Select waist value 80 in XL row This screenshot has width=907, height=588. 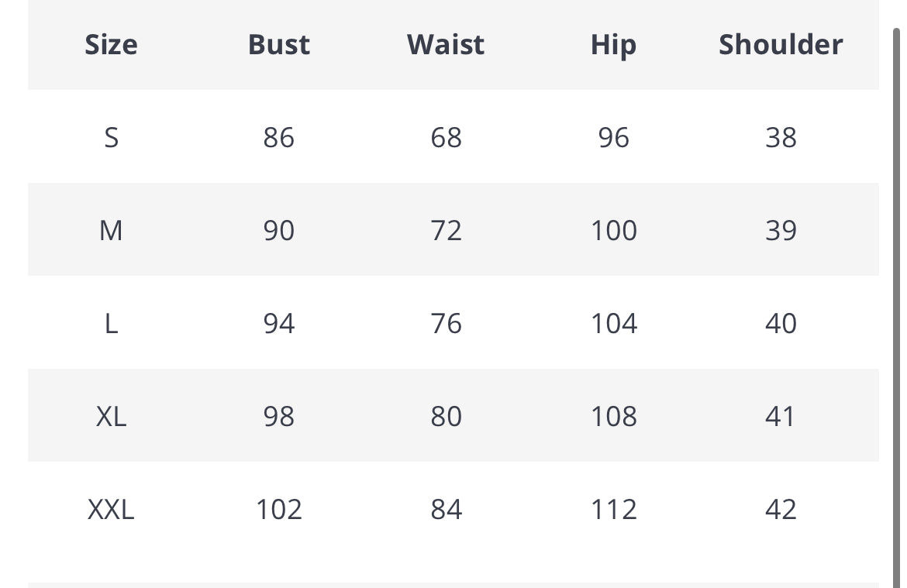coord(446,416)
